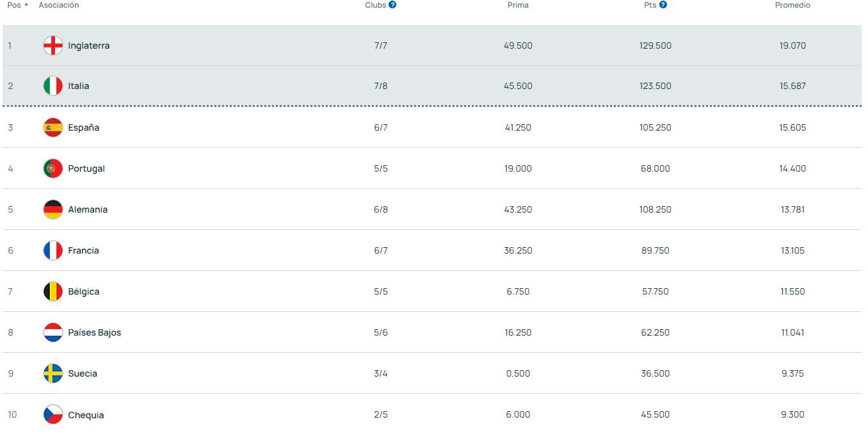
Task: Click the Asociación column header
Action: click(x=59, y=4)
